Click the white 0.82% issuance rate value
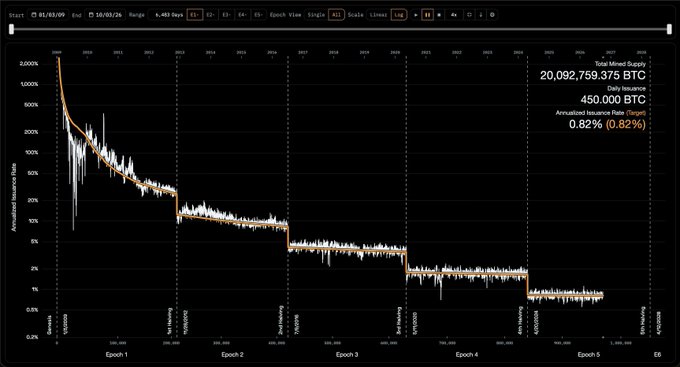The width and height of the screenshot is (680, 367). click(x=585, y=124)
